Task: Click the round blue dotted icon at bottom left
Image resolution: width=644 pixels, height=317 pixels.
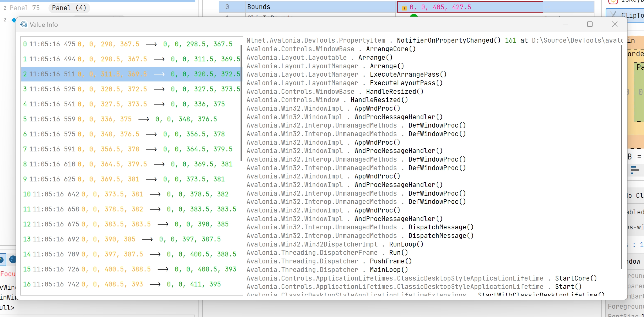Action: coord(13,259)
